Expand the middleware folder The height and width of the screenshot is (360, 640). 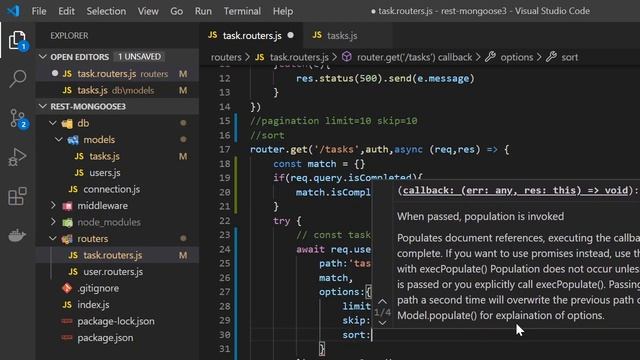point(53,206)
